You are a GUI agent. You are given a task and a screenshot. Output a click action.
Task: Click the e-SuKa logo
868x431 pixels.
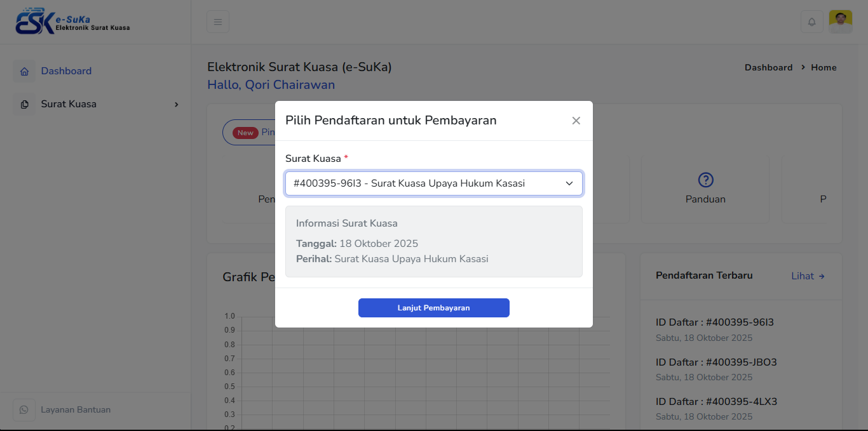click(x=72, y=22)
